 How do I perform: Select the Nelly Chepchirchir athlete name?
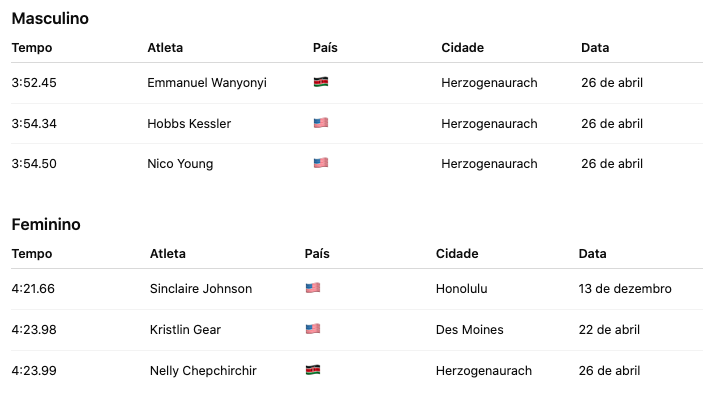coord(203,371)
